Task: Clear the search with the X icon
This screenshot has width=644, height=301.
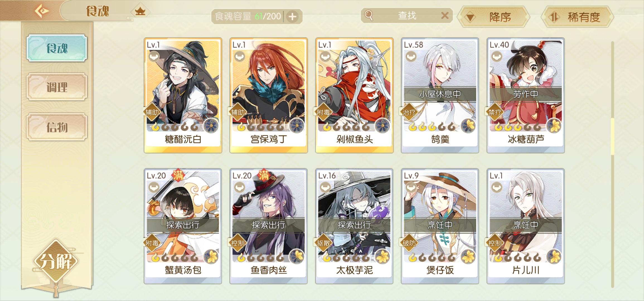Action: [x=445, y=15]
